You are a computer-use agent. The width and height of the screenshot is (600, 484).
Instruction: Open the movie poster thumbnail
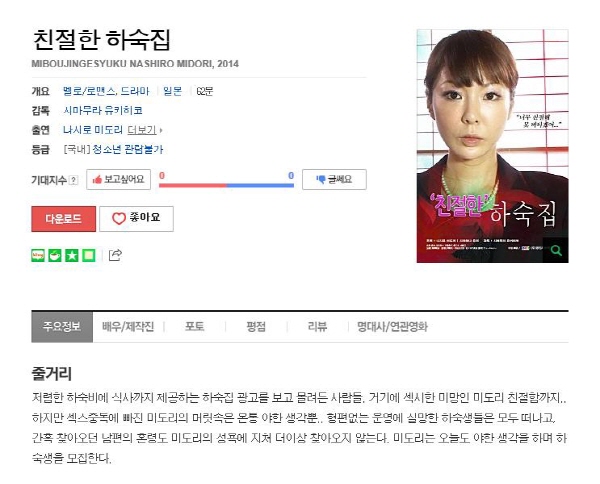[x=492, y=146]
